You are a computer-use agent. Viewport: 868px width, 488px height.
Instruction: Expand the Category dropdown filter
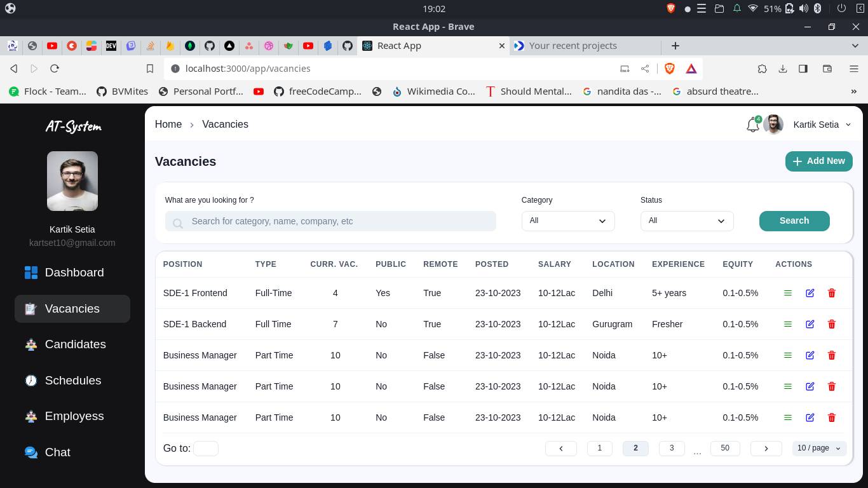(x=567, y=220)
